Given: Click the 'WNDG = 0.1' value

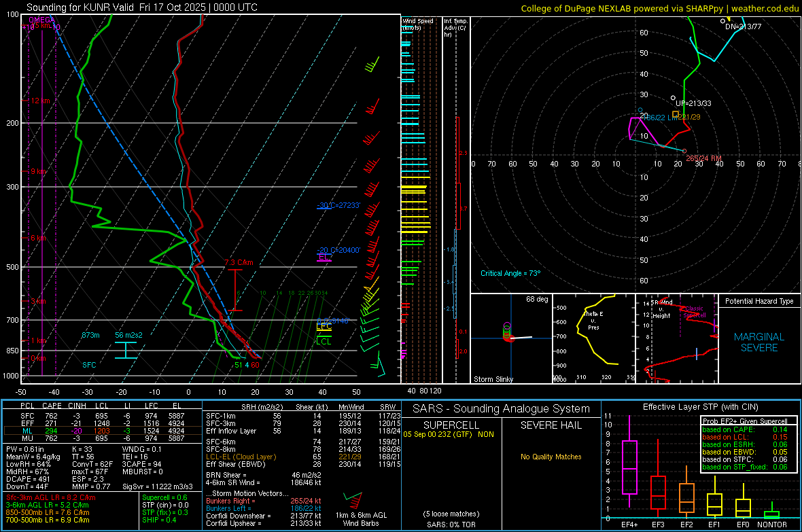Looking at the screenshot, I should click(141, 449).
